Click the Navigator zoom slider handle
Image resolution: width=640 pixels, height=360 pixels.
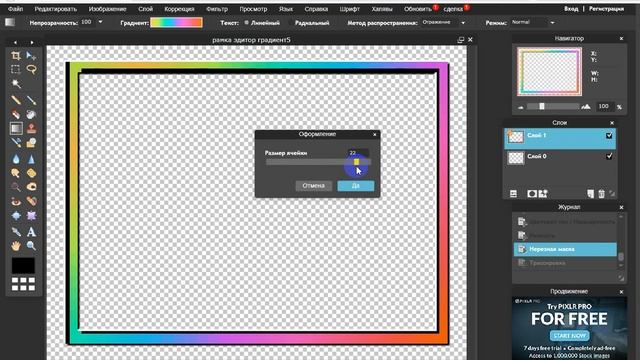point(542,107)
